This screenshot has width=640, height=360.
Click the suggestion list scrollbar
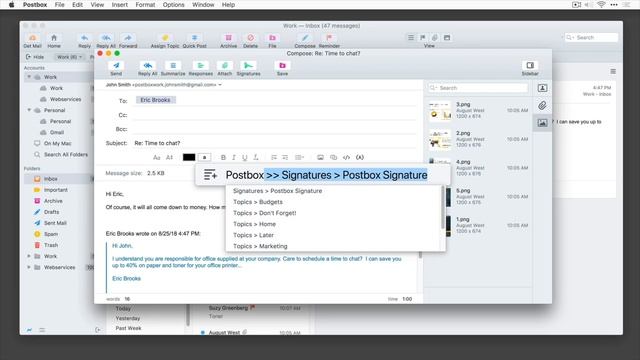[443, 207]
